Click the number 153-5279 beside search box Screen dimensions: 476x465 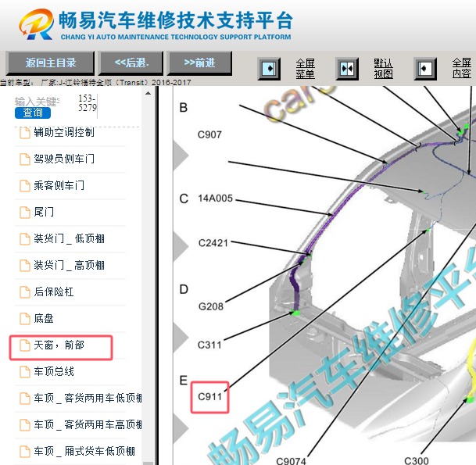pos(88,103)
